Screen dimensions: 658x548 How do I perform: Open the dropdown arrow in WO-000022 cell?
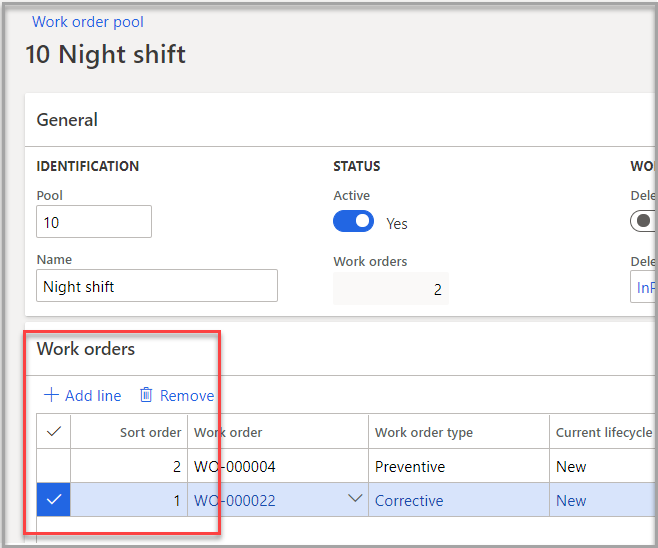point(355,498)
